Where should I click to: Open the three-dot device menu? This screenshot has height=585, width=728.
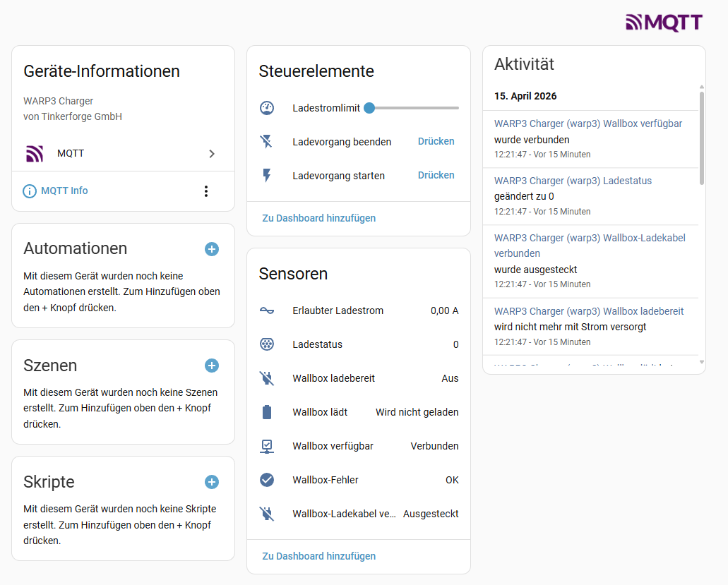[206, 191]
